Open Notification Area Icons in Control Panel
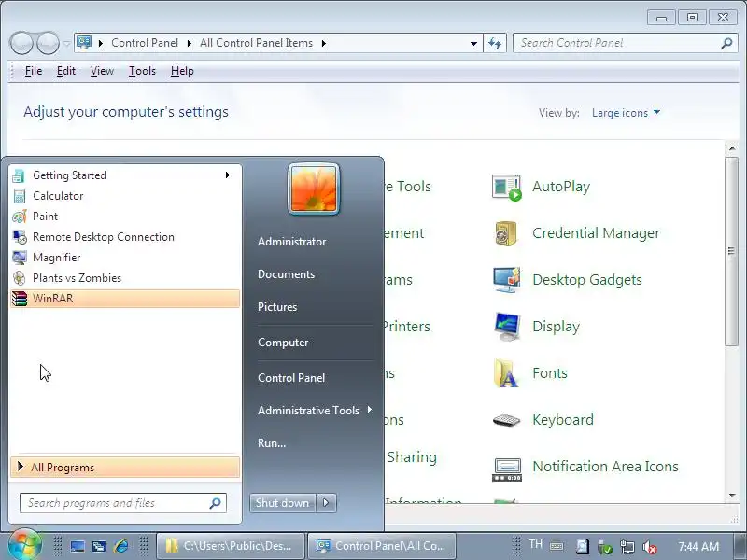Viewport: 747px width, 560px height. coord(585,467)
